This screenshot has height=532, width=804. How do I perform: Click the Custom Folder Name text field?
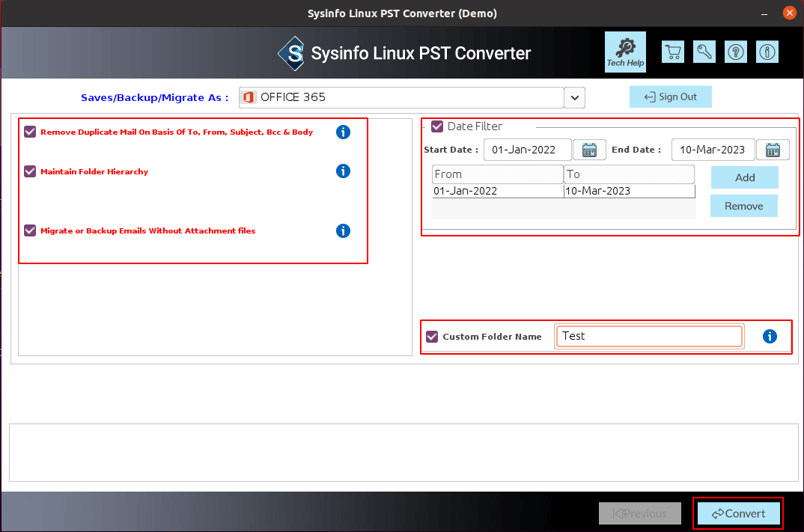(649, 336)
